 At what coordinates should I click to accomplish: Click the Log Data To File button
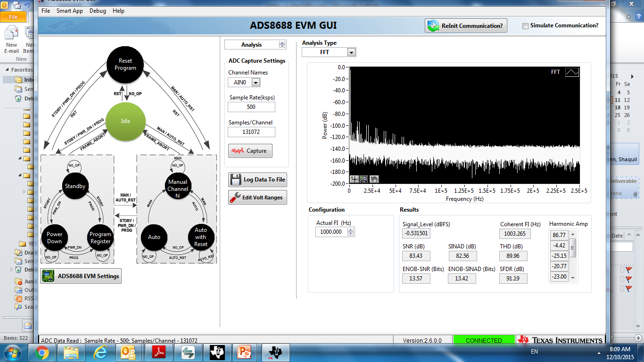257,180
